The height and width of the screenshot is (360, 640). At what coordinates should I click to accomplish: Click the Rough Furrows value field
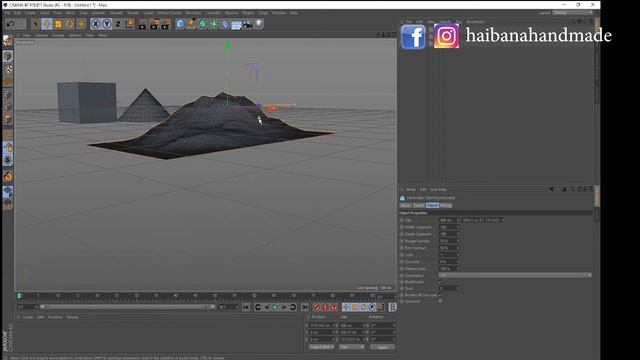(449, 241)
